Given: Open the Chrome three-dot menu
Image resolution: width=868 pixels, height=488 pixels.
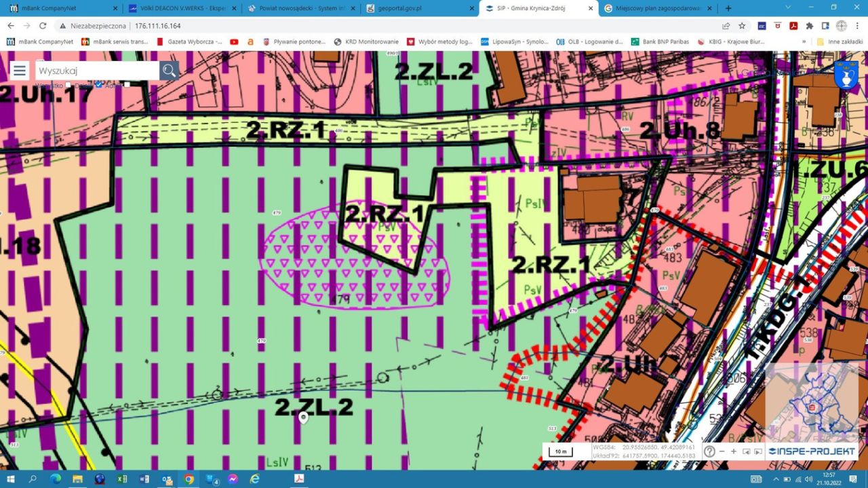Looking at the screenshot, I should coord(856,26).
